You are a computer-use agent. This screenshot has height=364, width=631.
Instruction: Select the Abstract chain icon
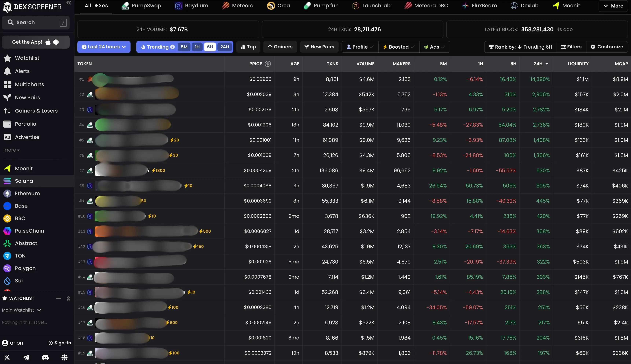[7, 243]
